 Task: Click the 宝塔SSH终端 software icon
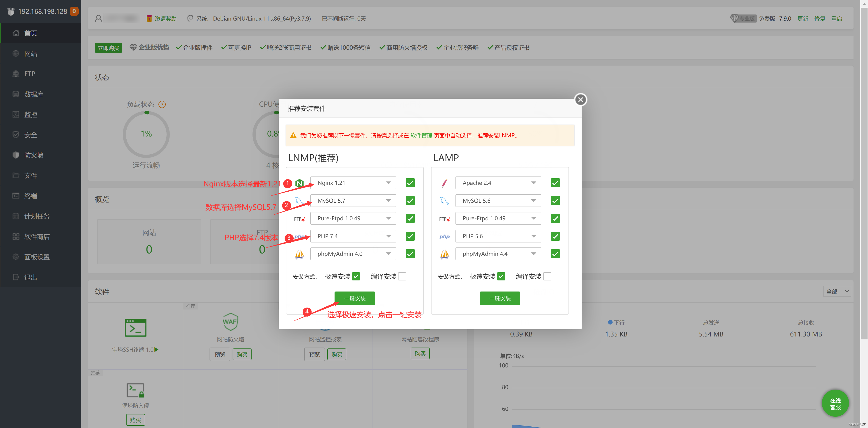coord(135,328)
